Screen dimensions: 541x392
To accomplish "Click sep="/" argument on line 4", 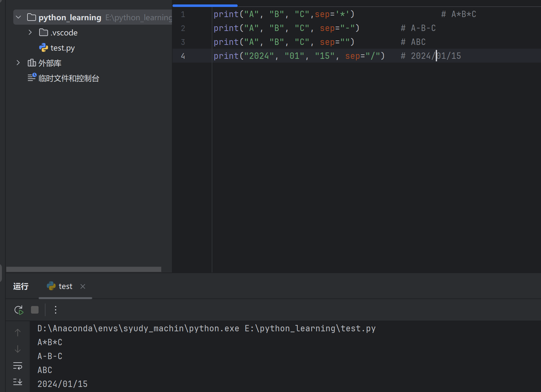I will (363, 56).
